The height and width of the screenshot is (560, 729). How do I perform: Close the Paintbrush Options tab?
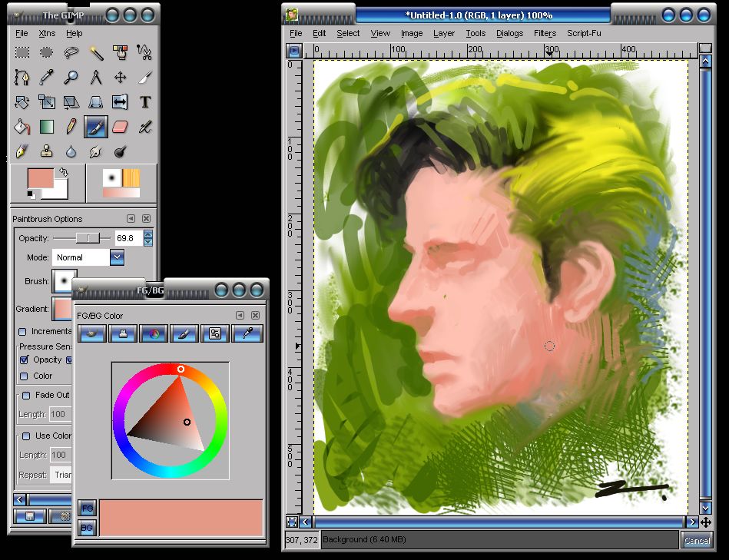tap(147, 218)
